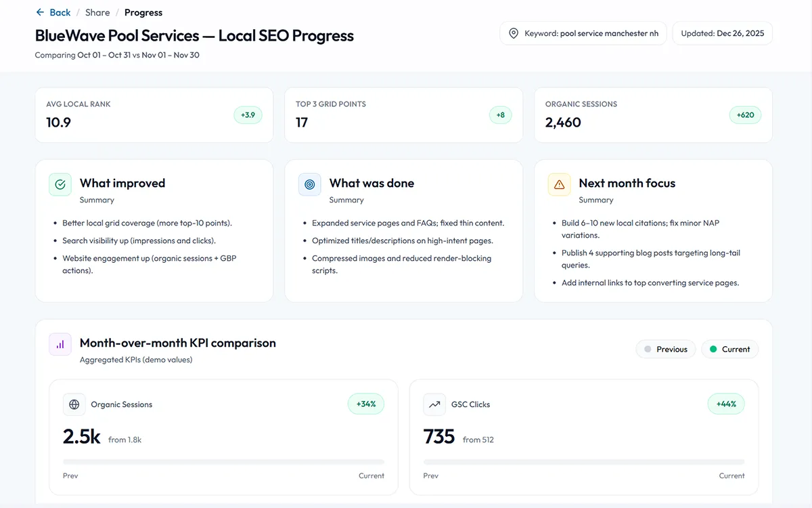812x508 pixels.
Task: Open the KPI comparison bar chart icon
Action: [60, 344]
